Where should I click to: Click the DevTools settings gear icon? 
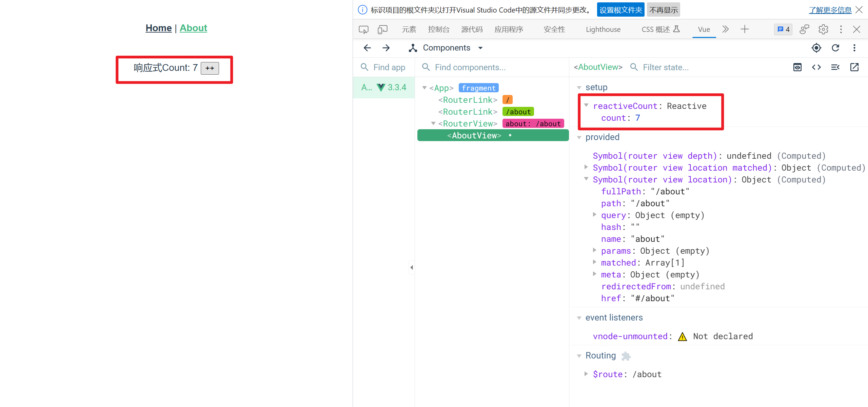pyautogui.click(x=823, y=30)
